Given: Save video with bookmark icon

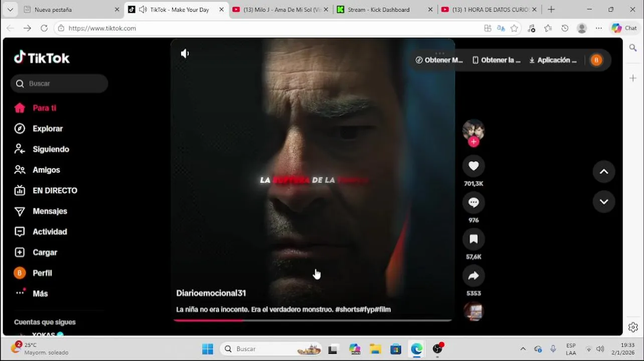Looking at the screenshot, I should pos(473,239).
